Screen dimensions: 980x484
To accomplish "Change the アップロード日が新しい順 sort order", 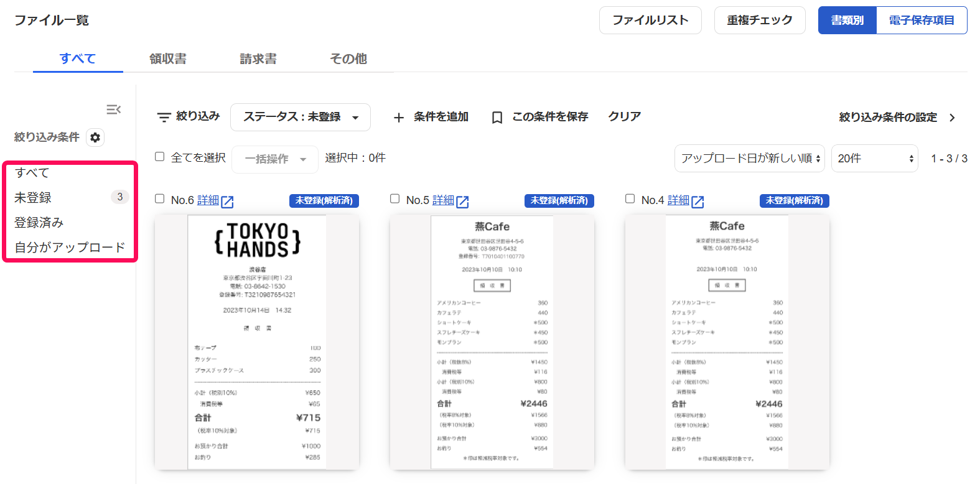I will pyautogui.click(x=750, y=159).
